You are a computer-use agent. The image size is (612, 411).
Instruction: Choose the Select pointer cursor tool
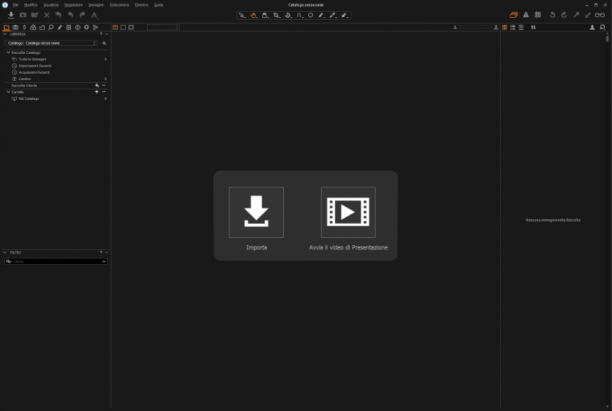[x=242, y=16]
